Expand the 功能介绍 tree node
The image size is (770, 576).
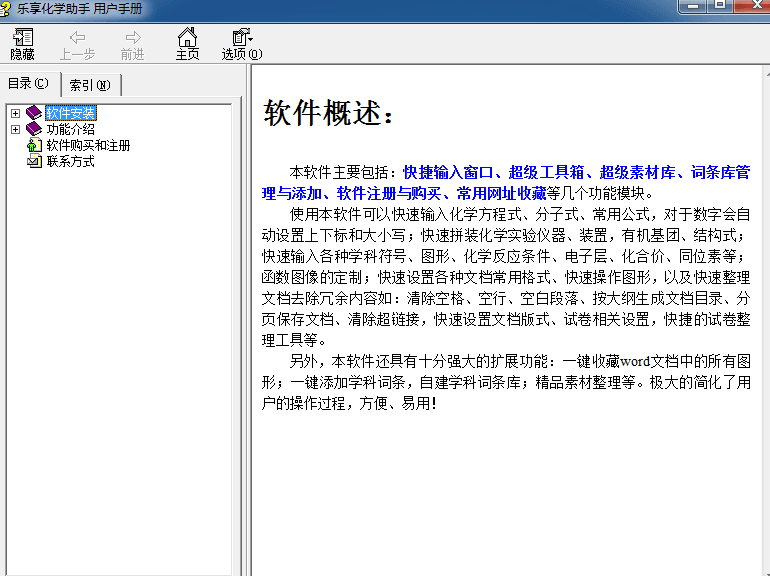[15, 129]
